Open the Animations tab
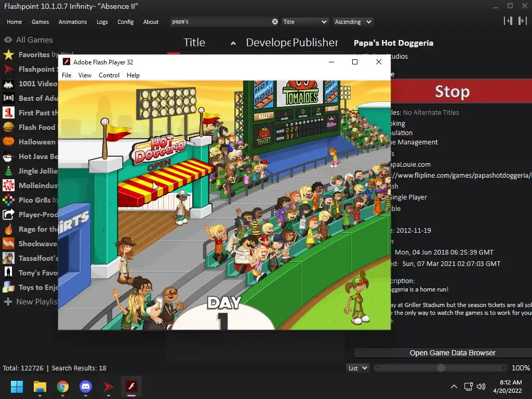The height and width of the screenshot is (399, 532). pos(73,22)
